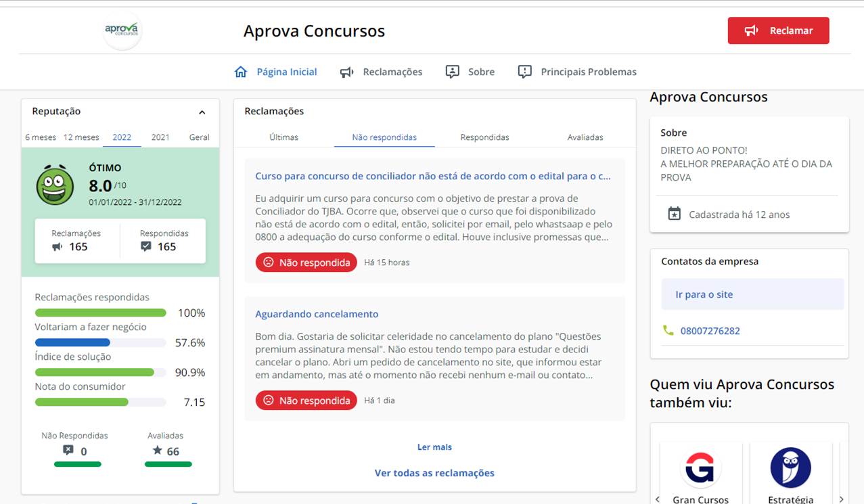Image resolution: width=864 pixels, height=504 pixels.
Task: Click the Principais Problemas alert icon
Action: coord(524,72)
